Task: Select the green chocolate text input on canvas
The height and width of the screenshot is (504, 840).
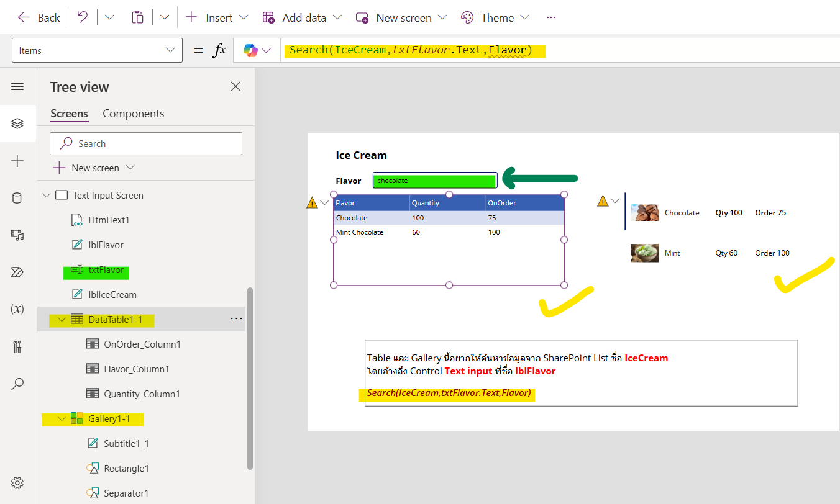Action: tap(434, 179)
